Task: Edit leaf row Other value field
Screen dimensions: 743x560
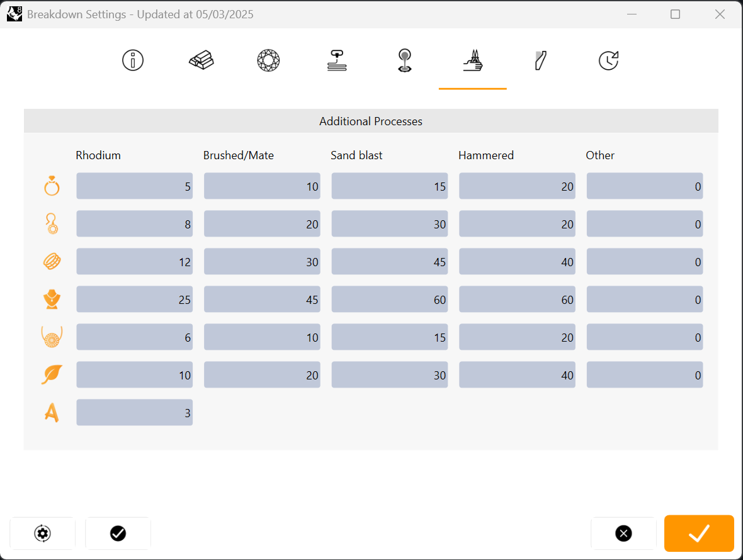Action: [x=644, y=374]
